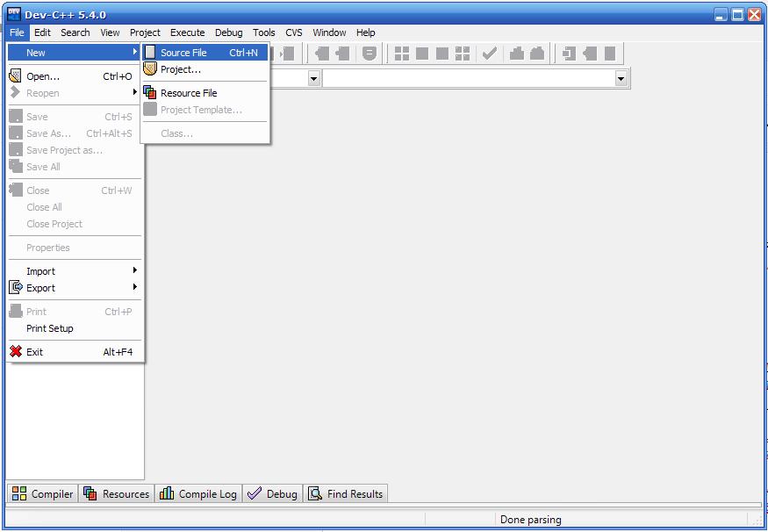
Task: Click inside the wide function combo field
Action: point(475,78)
